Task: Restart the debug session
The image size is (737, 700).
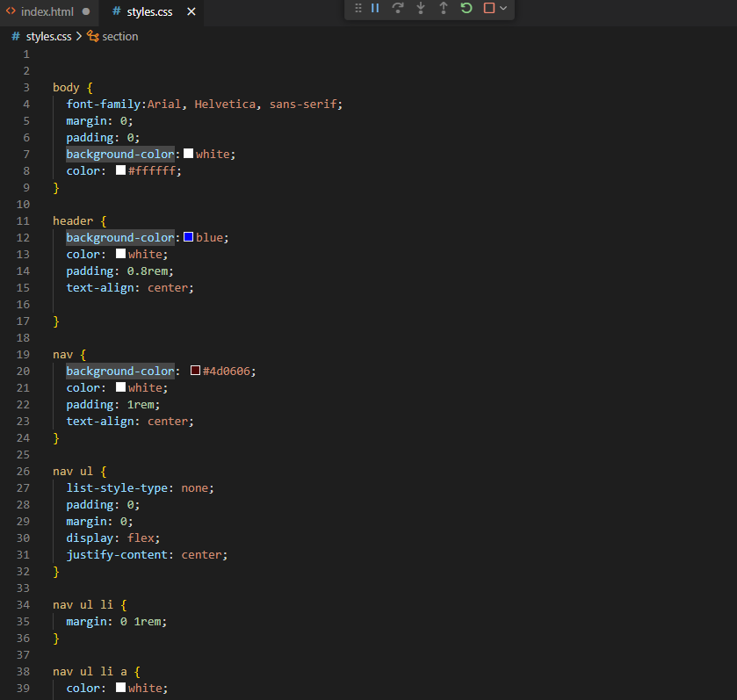Action: point(466,8)
